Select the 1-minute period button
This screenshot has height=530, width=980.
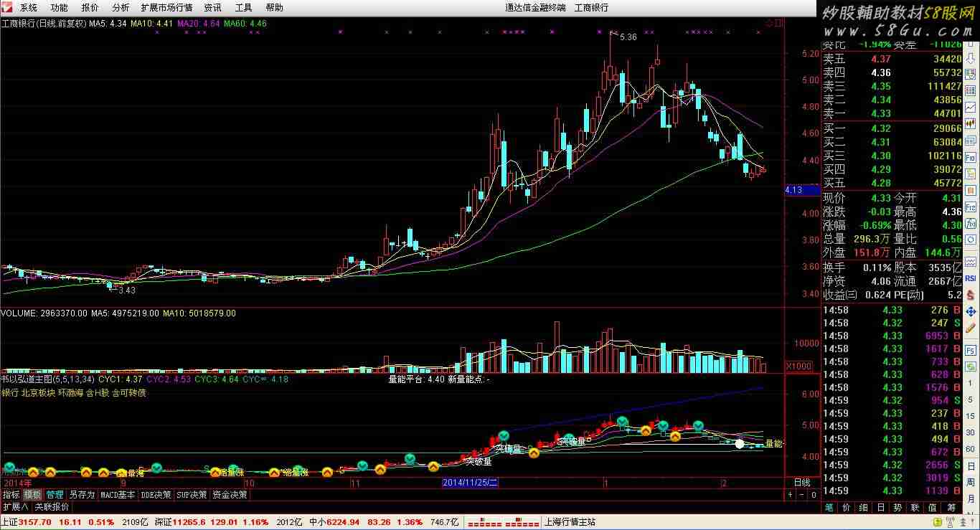click(971, 383)
